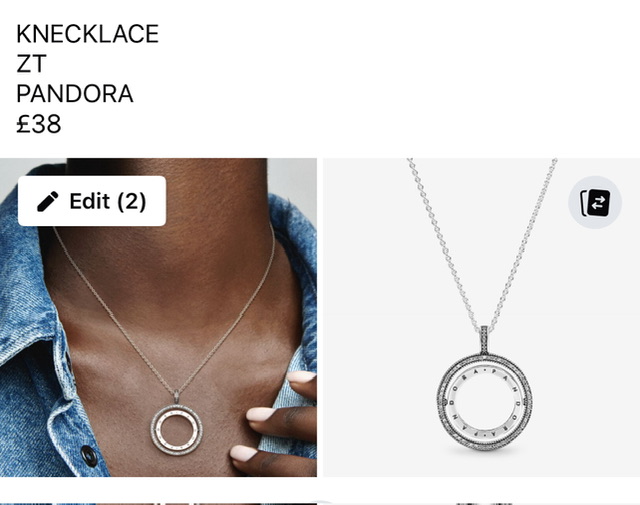640x505 pixels.
Task: Open the model wearing necklace photo
Action: 158,317
